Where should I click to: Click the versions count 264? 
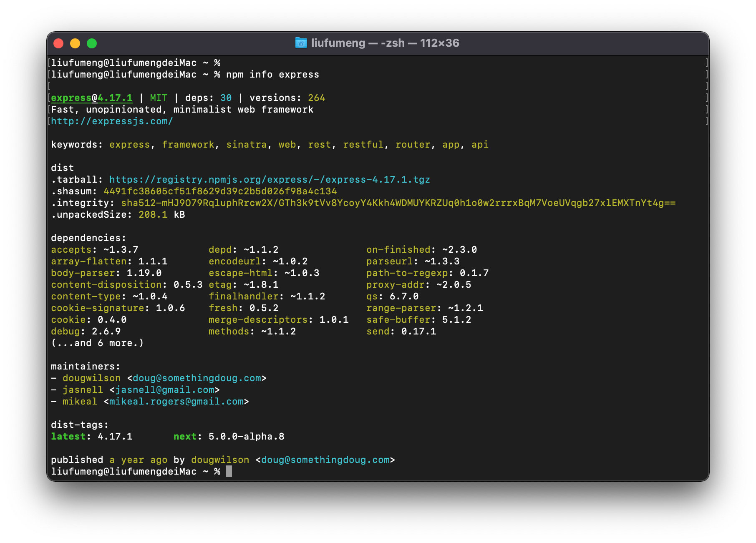[x=317, y=98]
